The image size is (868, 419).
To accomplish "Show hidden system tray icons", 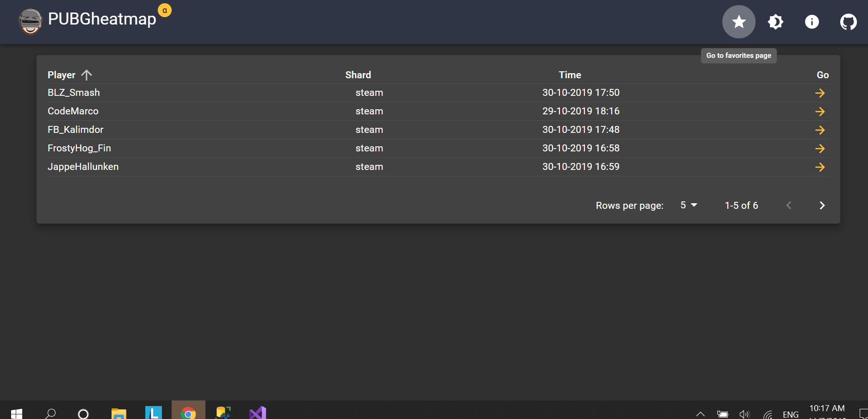I will [701, 414].
